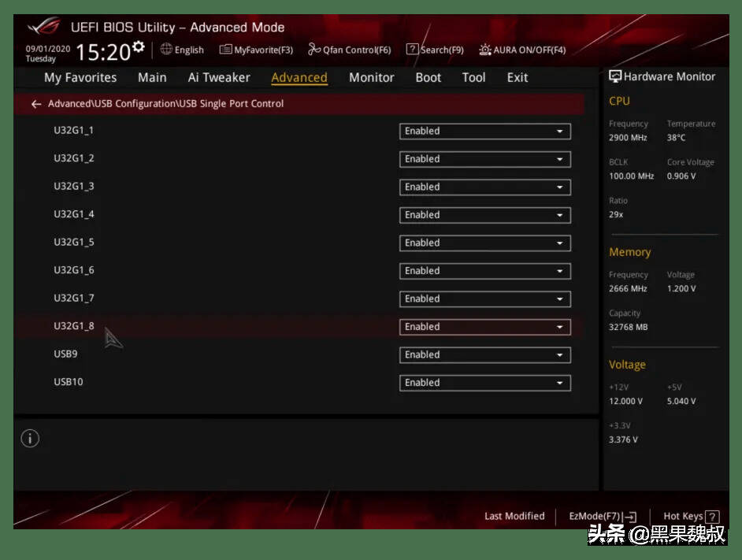The image size is (742, 560).
Task: Select the U32G1_1 row label
Action: click(x=74, y=131)
